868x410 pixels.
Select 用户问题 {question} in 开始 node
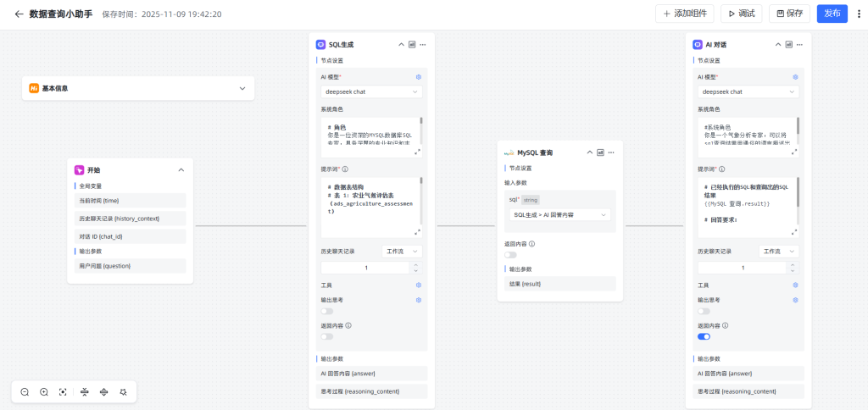coord(130,266)
